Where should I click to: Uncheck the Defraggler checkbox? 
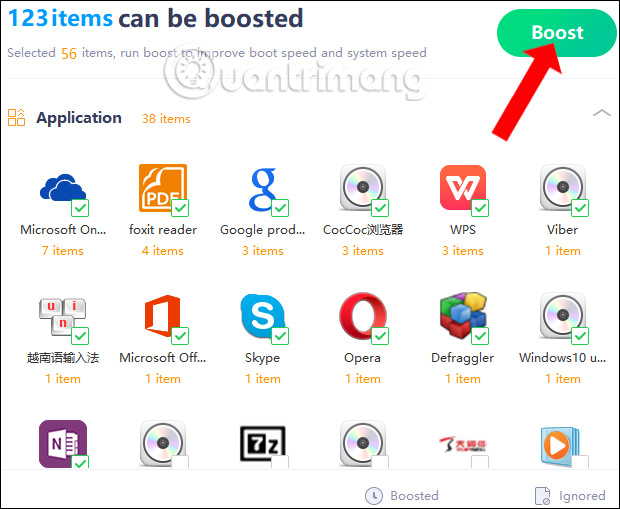[x=480, y=336]
